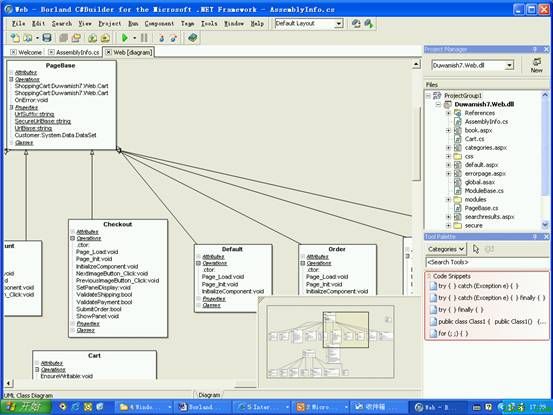Select Cart.cs in project tree

tap(474, 139)
